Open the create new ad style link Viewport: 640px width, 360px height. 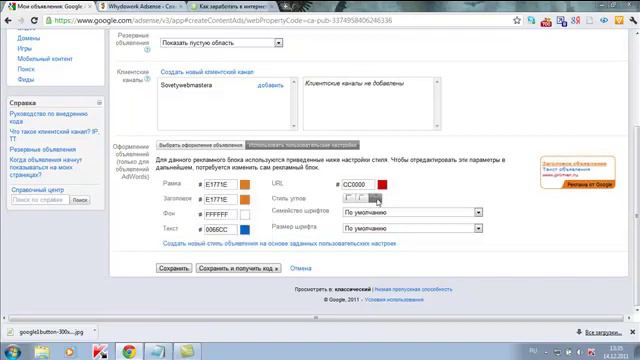click(279, 243)
